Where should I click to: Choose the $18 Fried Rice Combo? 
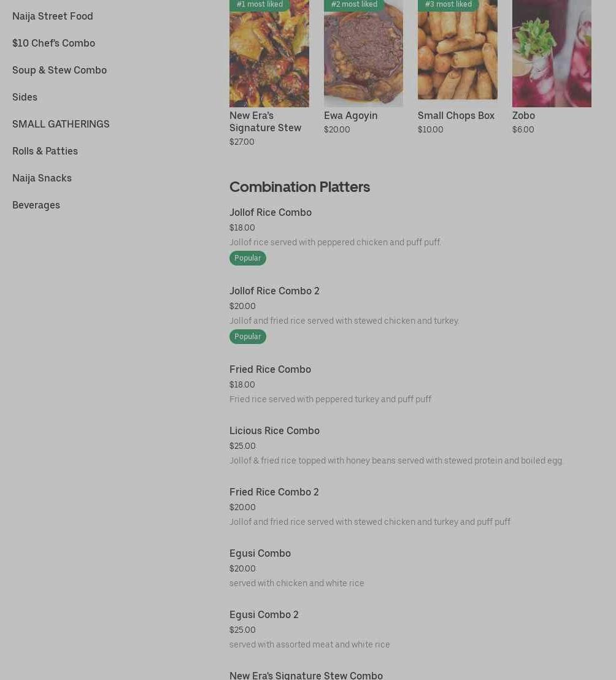tap(270, 370)
